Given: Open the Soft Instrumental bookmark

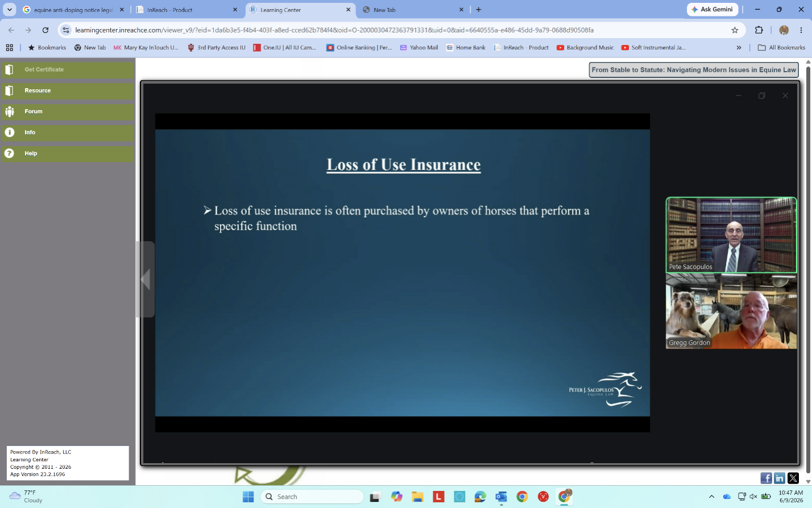Looking at the screenshot, I should (653, 48).
